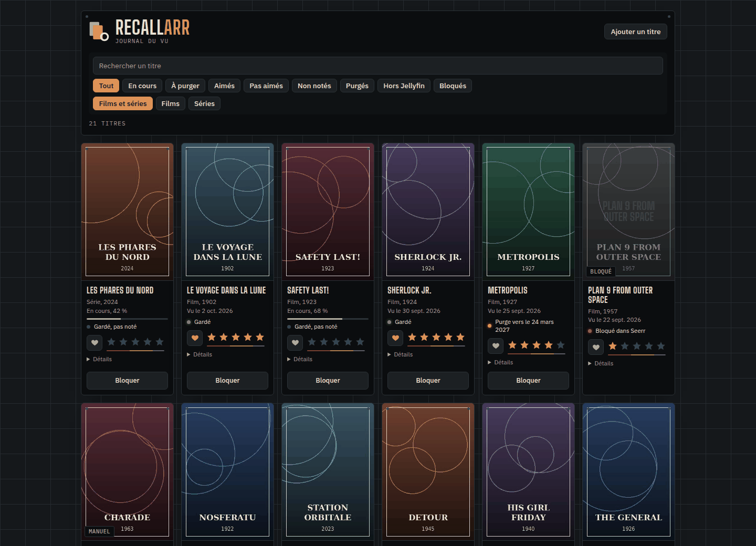
Task: Select the À purger filter
Action: coord(185,86)
